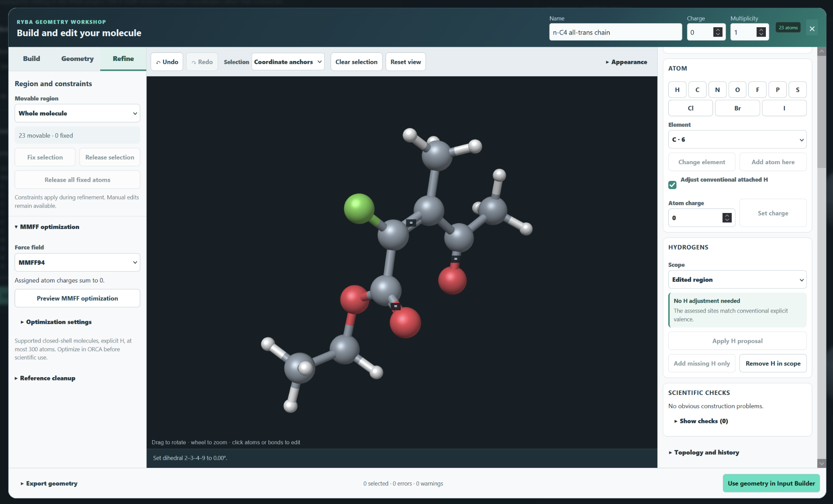The image size is (833, 504).
Task: Select oxygen O element button
Action: (x=737, y=90)
